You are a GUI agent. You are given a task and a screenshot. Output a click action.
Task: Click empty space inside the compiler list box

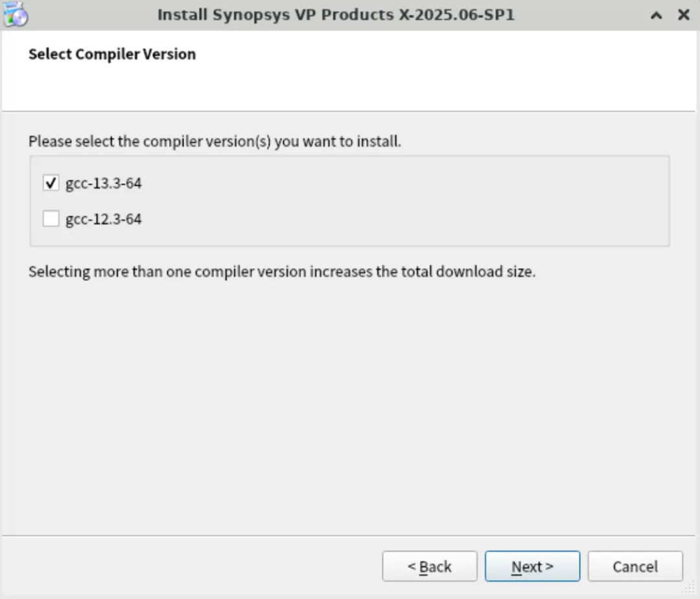click(x=402, y=201)
